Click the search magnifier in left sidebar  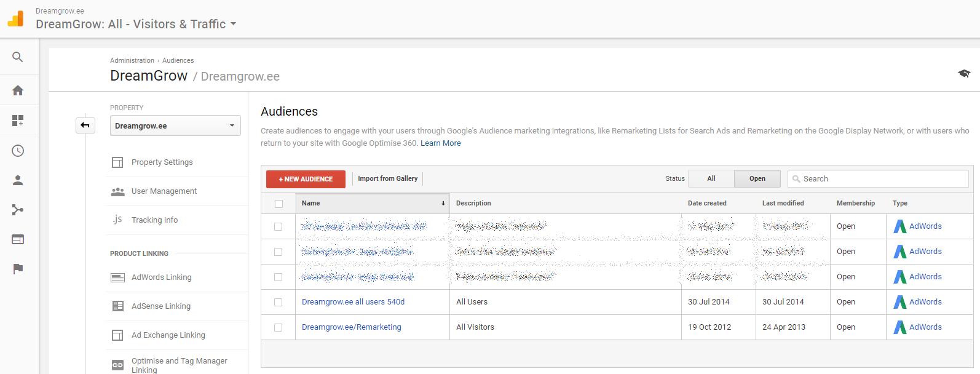(18, 57)
